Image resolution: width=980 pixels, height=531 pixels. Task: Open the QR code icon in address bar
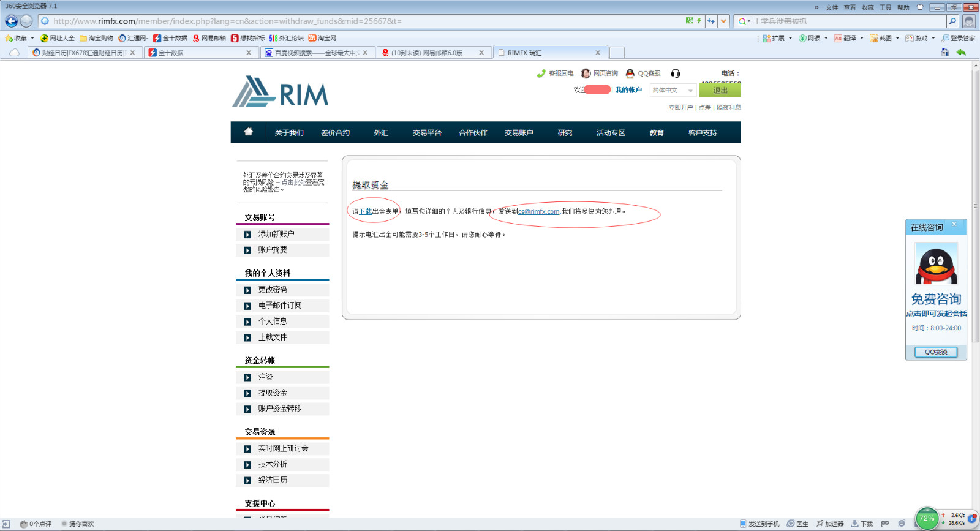pos(689,21)
